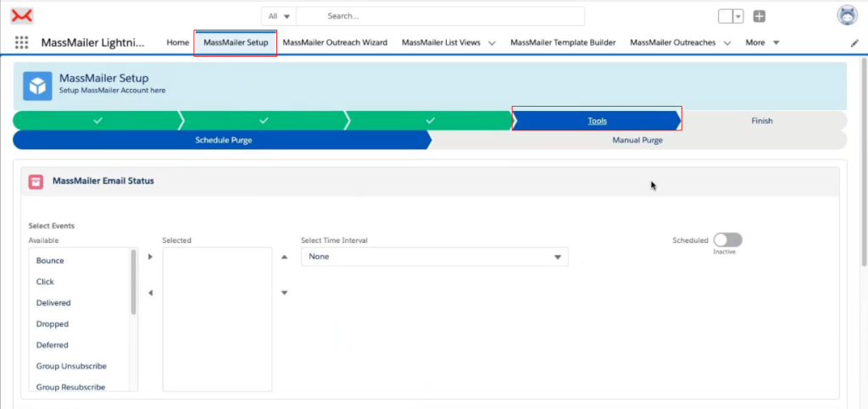Viewport: 868px width, 409px height.
Task: Select Click in Available events
Action: [x=80, y=282]
